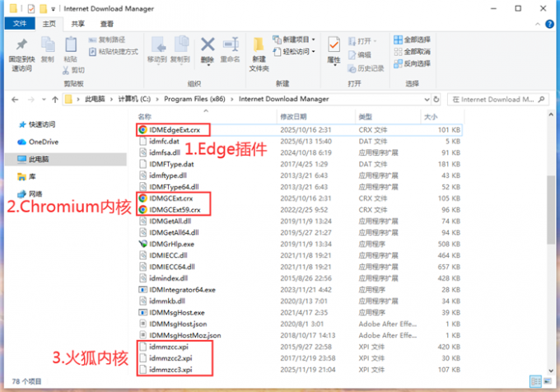560x392 pixels.
Task: Click the Copy to icon
Action: pyautogui.click(x=180, y=44)
